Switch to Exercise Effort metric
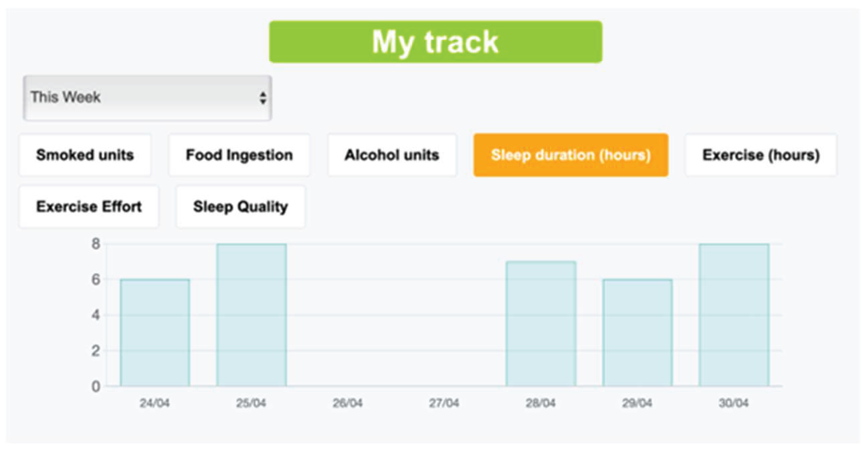This screenshot has width=868, height=453. 89,207
